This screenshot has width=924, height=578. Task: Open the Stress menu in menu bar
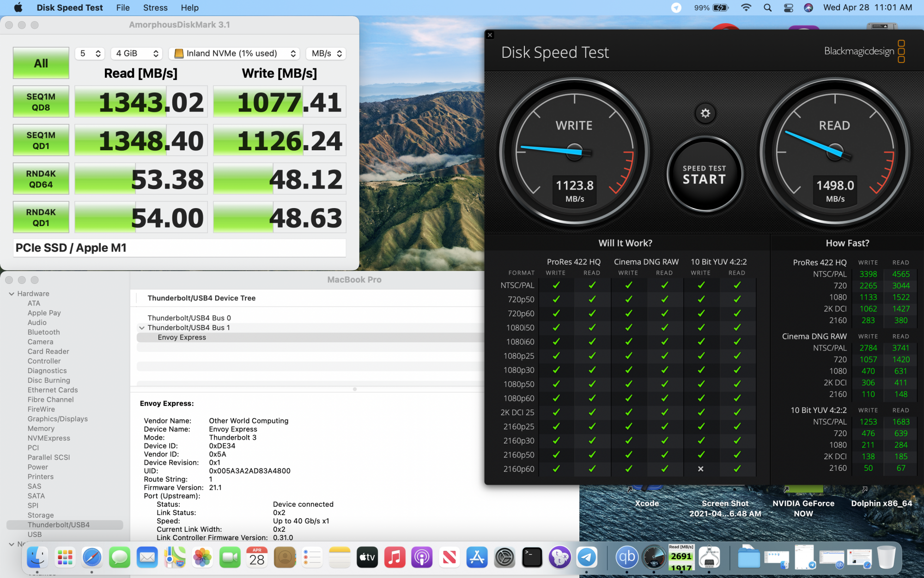point(155,8)
